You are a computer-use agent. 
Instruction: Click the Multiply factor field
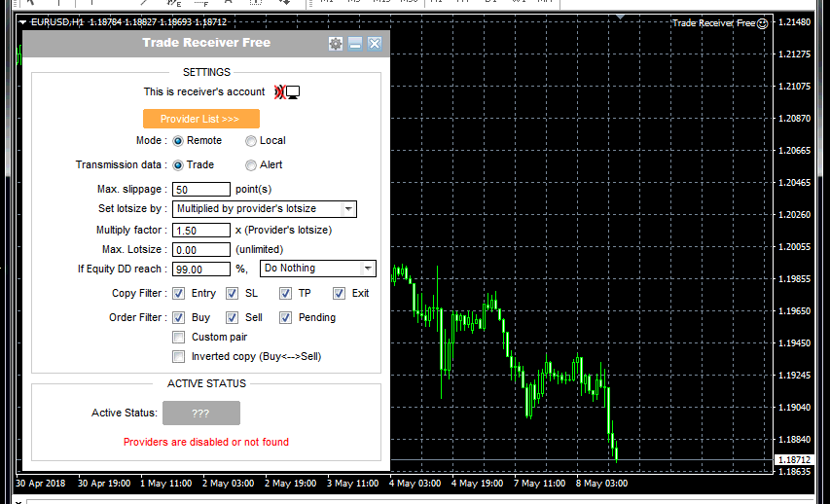[201, 231]
